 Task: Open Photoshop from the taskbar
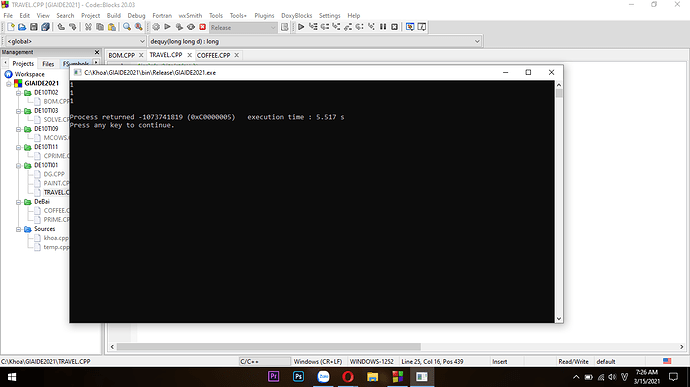[x=298, y=377]
